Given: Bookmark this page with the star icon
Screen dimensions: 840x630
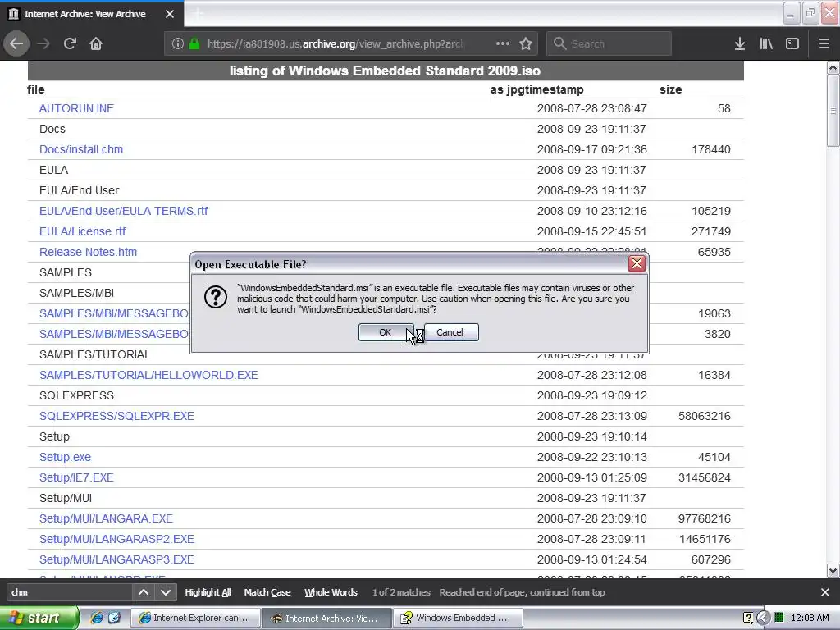Looking at the screenshot, I should point(526,43).
